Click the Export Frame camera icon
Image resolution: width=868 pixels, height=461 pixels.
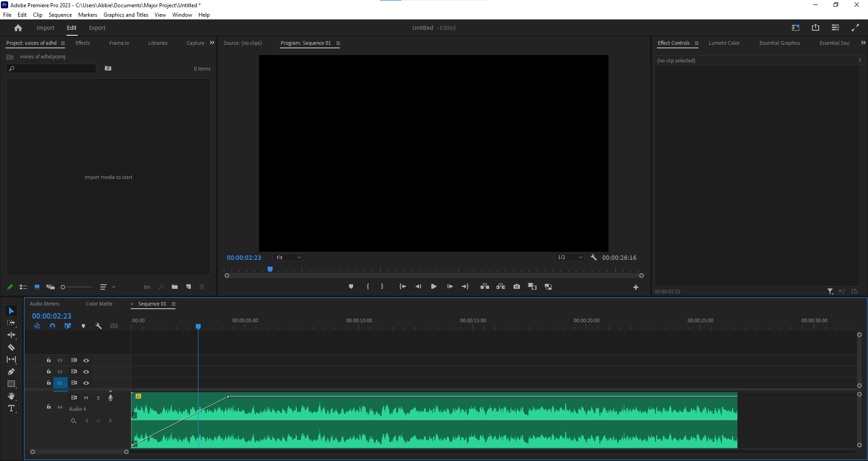pos(517,287)
